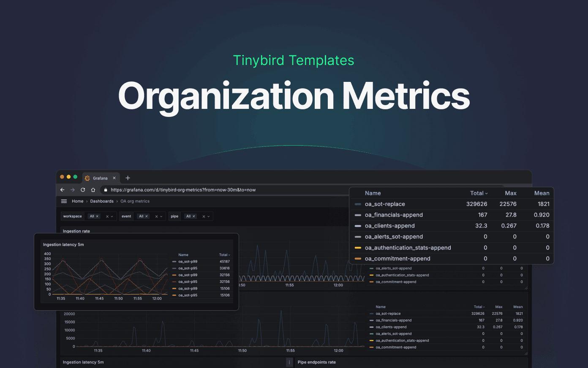The height and width of the screenshot is (368, 588).
Task: Remove the All chip from the workspace filter
Action: point(97,216)
